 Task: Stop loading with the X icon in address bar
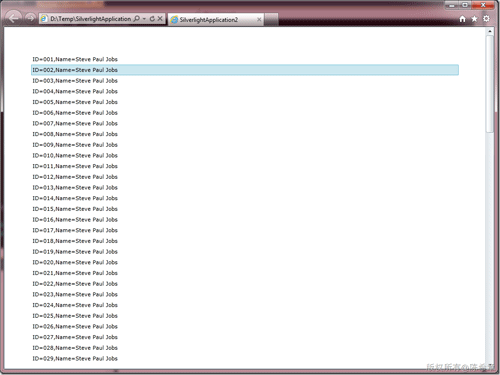[x=160, y=19]
